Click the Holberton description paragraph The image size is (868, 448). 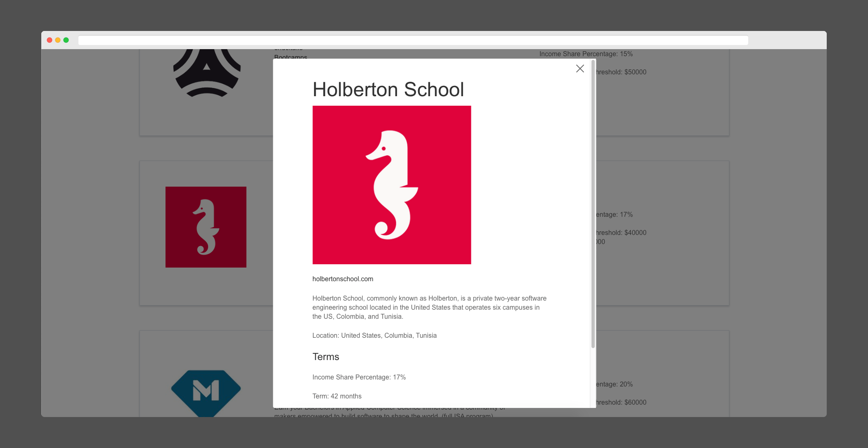click(x=429, y=307)
